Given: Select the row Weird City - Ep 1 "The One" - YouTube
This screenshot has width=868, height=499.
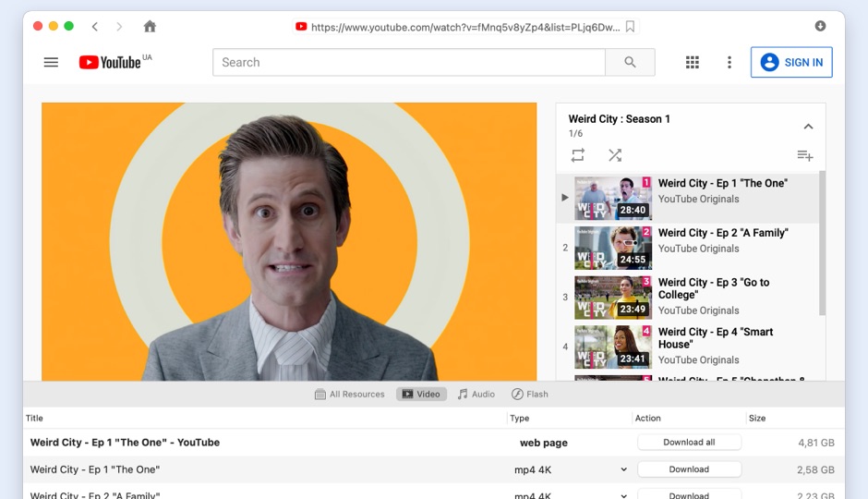Looking at the screenshot, I should pyautogui.click(x=433, y=443).
